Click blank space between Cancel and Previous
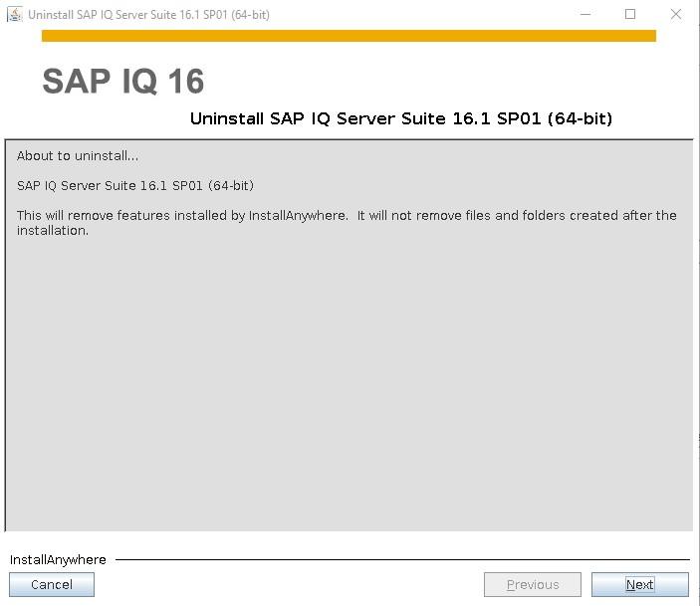 (289, 584)
